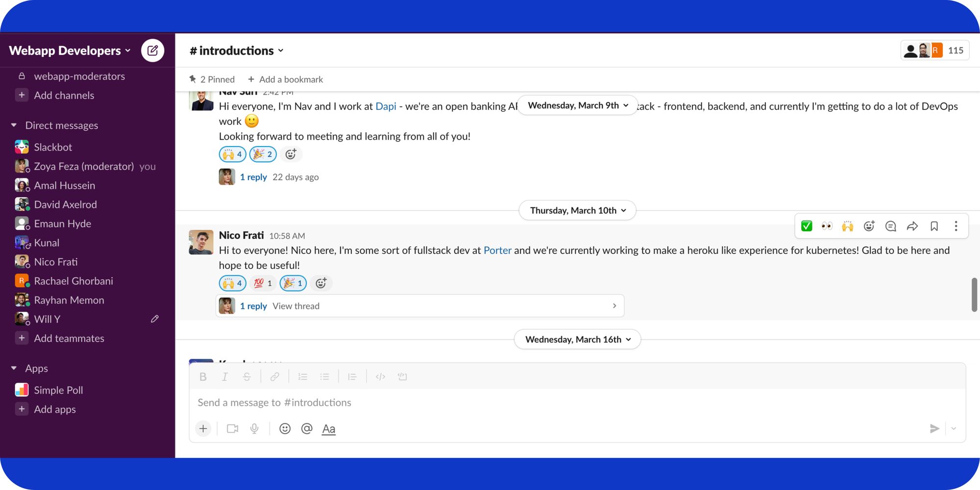Open the Webapp Developers workspace menu

pyautogui.click(x=70, y=50)
